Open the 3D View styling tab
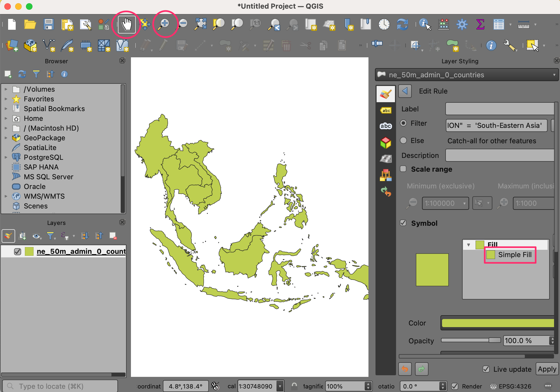This screenshot has height=392, width=560. point(386,142)
